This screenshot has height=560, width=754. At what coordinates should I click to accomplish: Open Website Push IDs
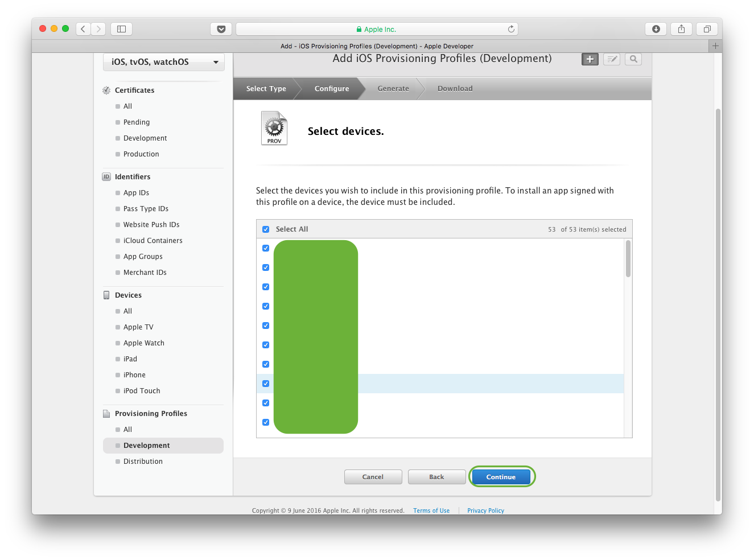click(x=151, y=224)
